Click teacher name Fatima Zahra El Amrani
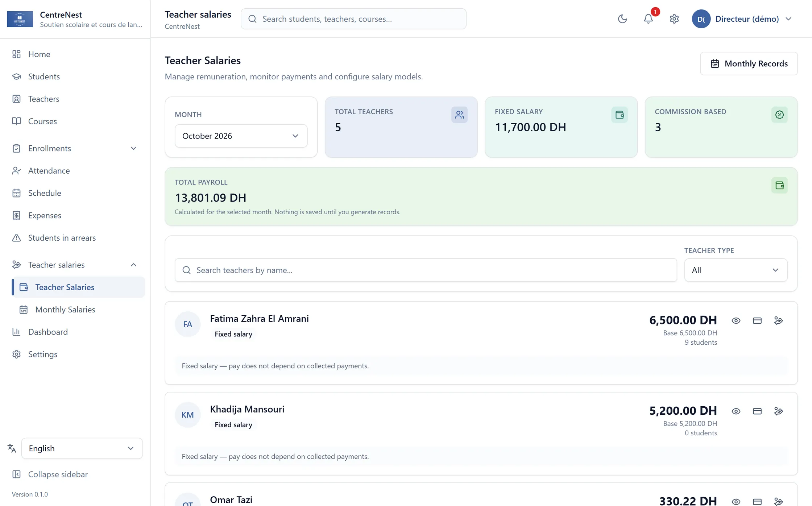This screenshot has width=812, height=506. coord(260,319)
